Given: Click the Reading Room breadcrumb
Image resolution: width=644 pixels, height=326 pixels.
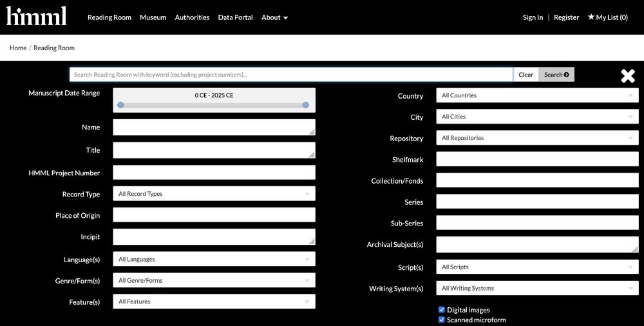Looking at the screenshot, I should 54,48.
